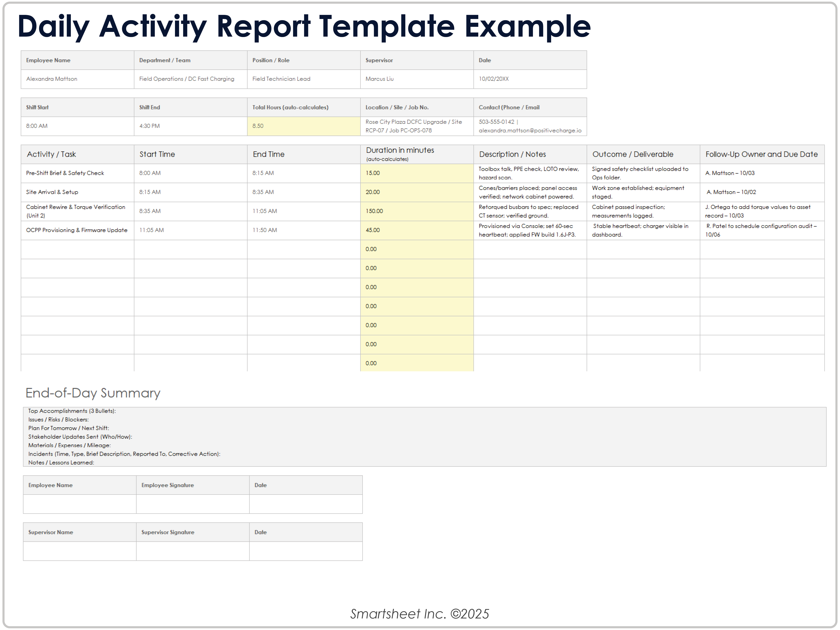
Task: Select the Pre-Shift Brief & Safety Check activity
Action: 65,173
